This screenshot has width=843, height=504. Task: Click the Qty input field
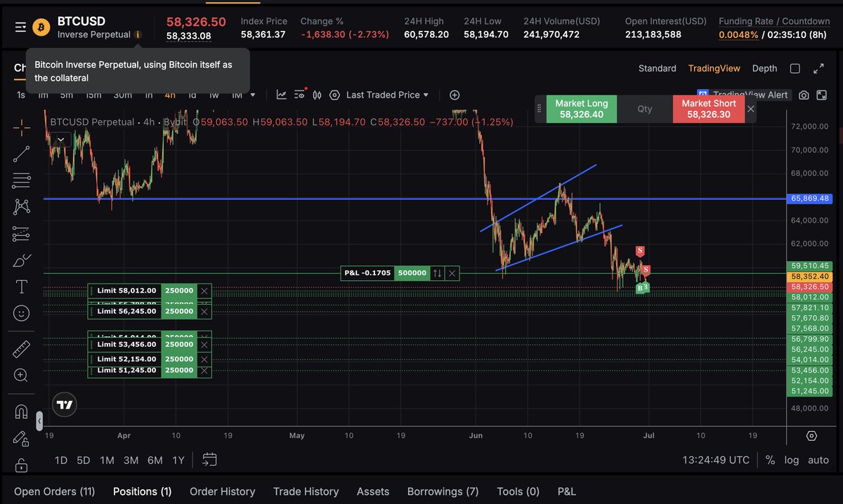pos(645,109)
